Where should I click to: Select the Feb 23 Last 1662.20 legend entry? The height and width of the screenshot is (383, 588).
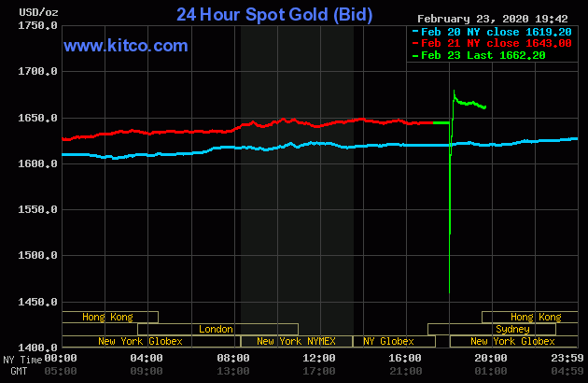(x=483, y=55)
